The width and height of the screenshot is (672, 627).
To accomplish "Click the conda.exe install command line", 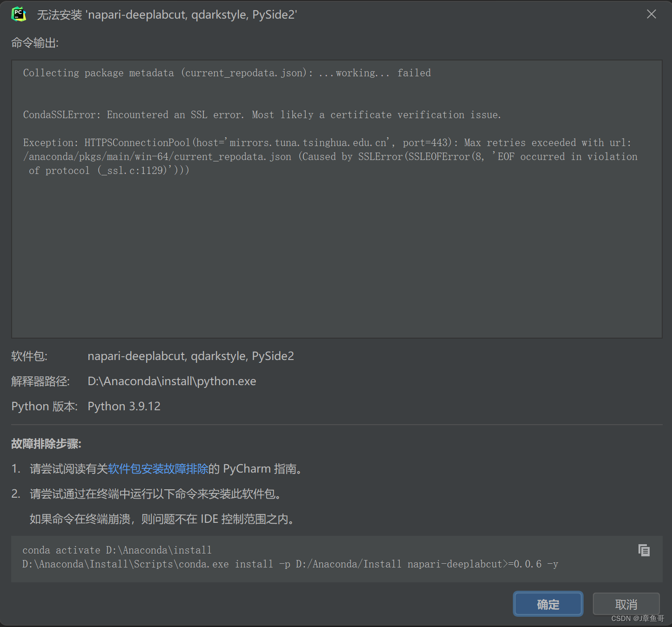I will click(290, 564).
